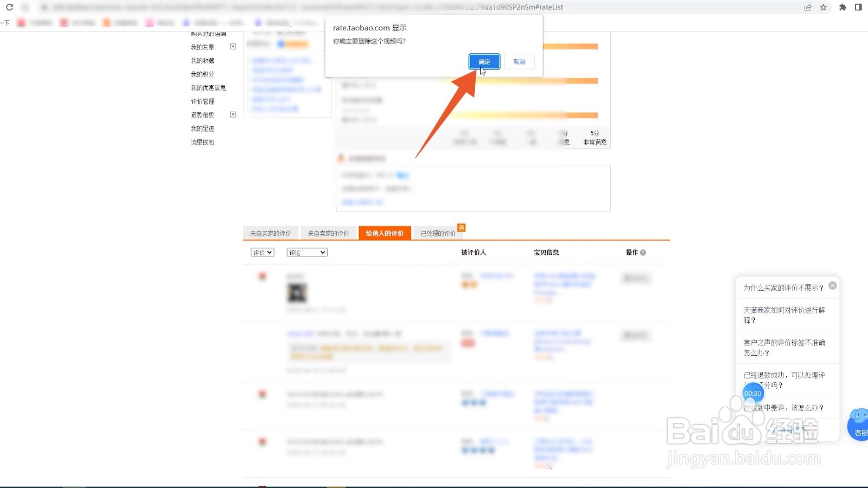Open 我的积分 in the sidebar
The width and height of the screenshot is (868, 488).
pos(202,74)
